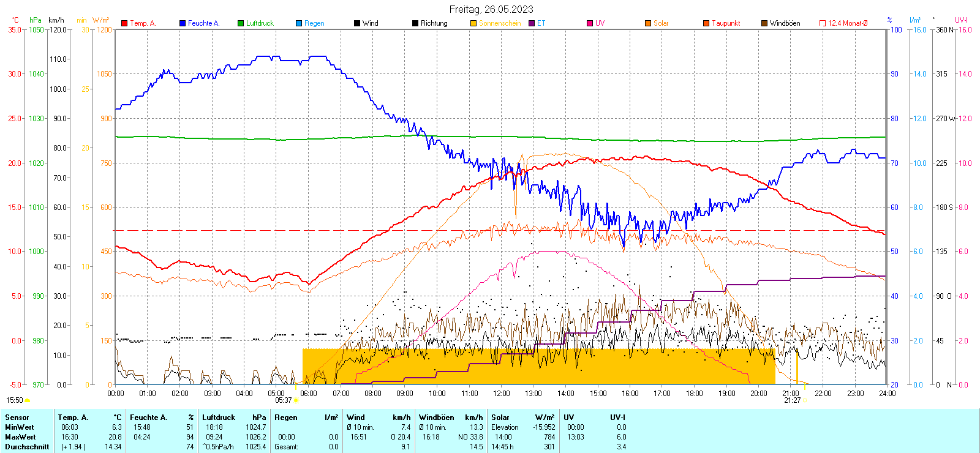
Task: Toggle the 12.4 Monat-Ø legend box
Action: click(823, 23)
